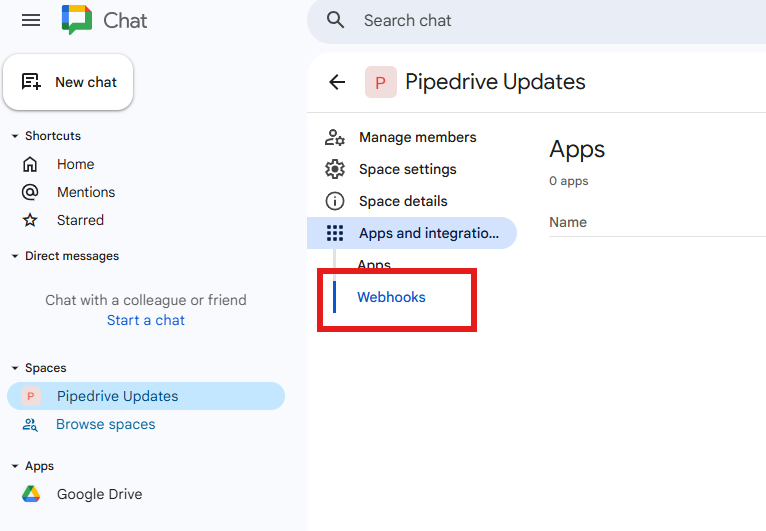Click the Starred star icon

click(x=30, y=220)
